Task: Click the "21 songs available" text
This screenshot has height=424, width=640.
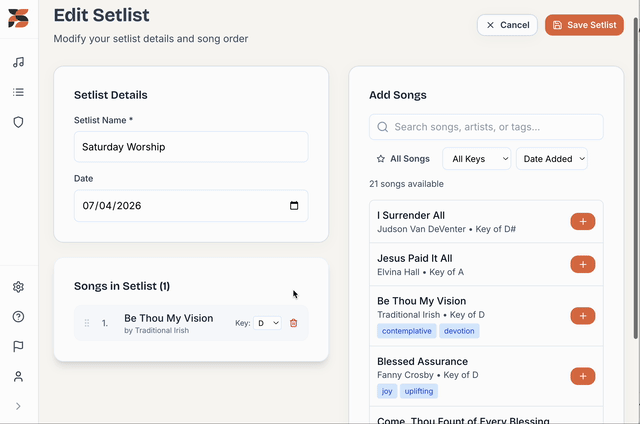Action: pos(406,184)
